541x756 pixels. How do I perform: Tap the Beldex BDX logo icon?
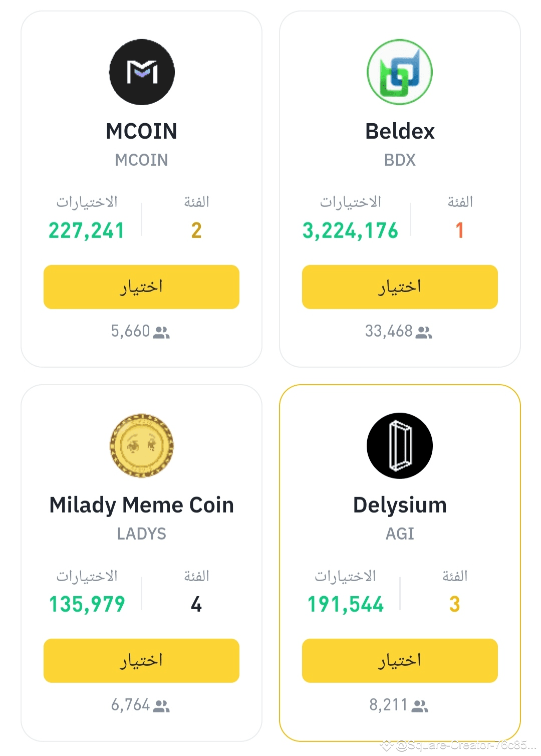point(400,72)
